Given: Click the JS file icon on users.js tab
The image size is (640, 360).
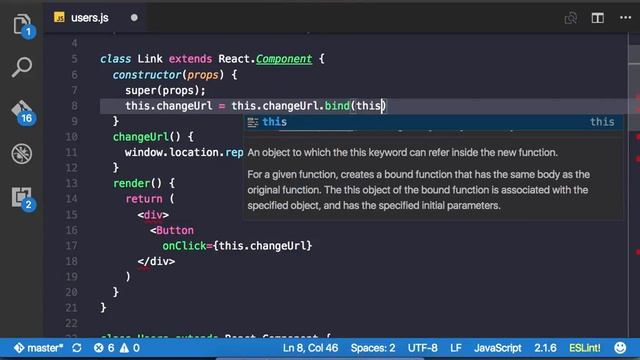Looking at the screenshot, I should click(x=59, y=18).
